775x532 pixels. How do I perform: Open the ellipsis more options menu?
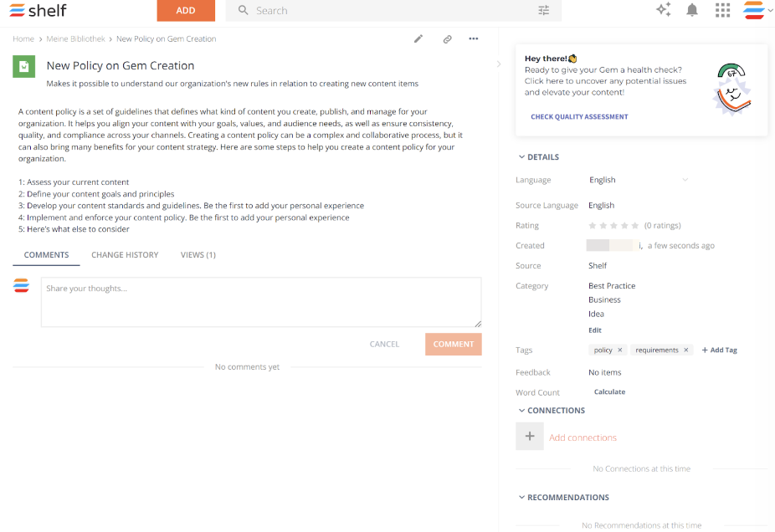click(x=474, y=38)
